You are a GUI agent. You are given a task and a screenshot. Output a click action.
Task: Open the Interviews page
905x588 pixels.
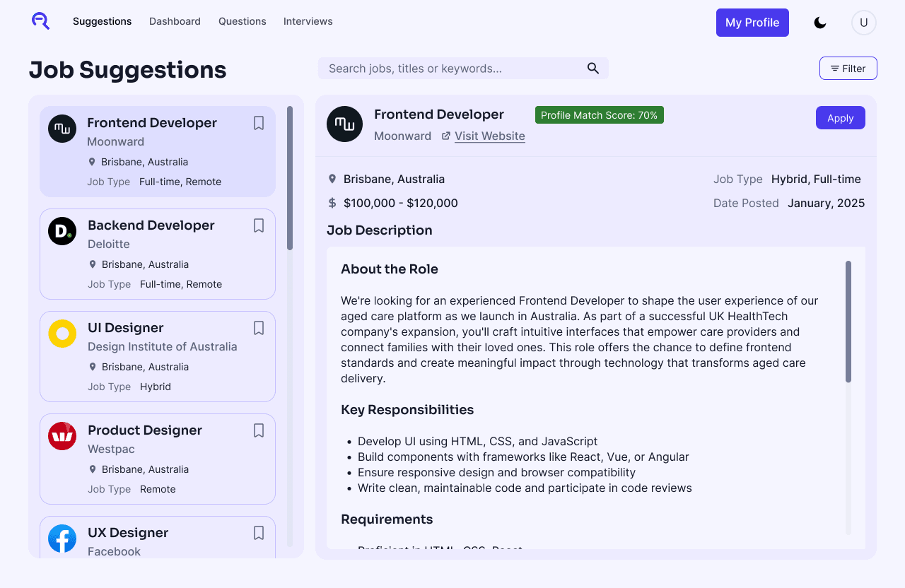click(x=308, y=21)
